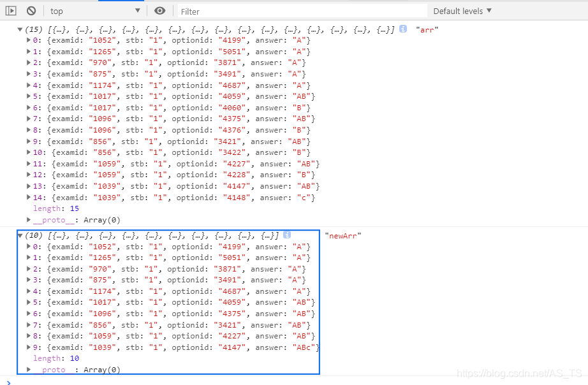Open the top JavaScript context dropdown
This screenshot has height=385, width=588.
pyautogui.click(x=95, y=11)
